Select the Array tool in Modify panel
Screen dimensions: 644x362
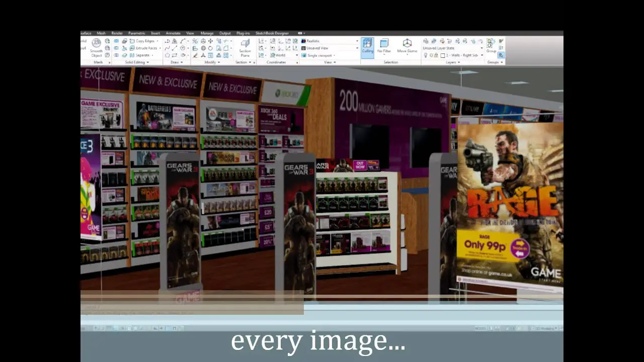(226, 55)
